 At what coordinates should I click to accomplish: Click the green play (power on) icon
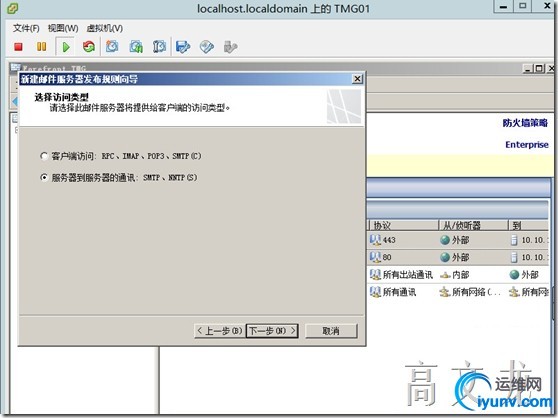click(x=66, y=47)
